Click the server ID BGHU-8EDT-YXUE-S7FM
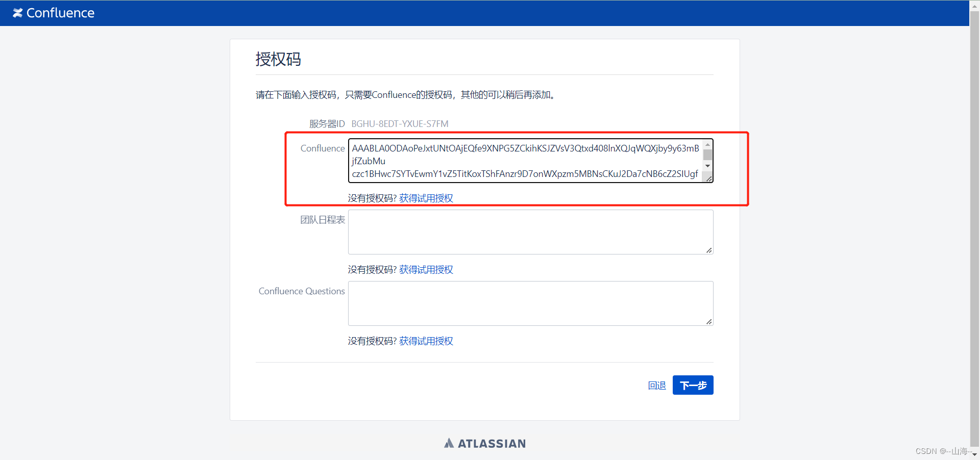This screenshot has height=460, width=980. point(400,124)
